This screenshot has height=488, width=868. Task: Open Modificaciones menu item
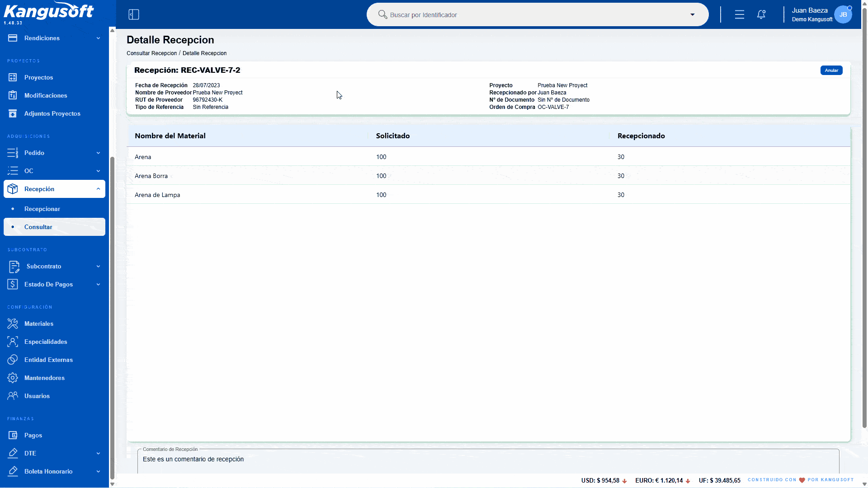point(54,95)
